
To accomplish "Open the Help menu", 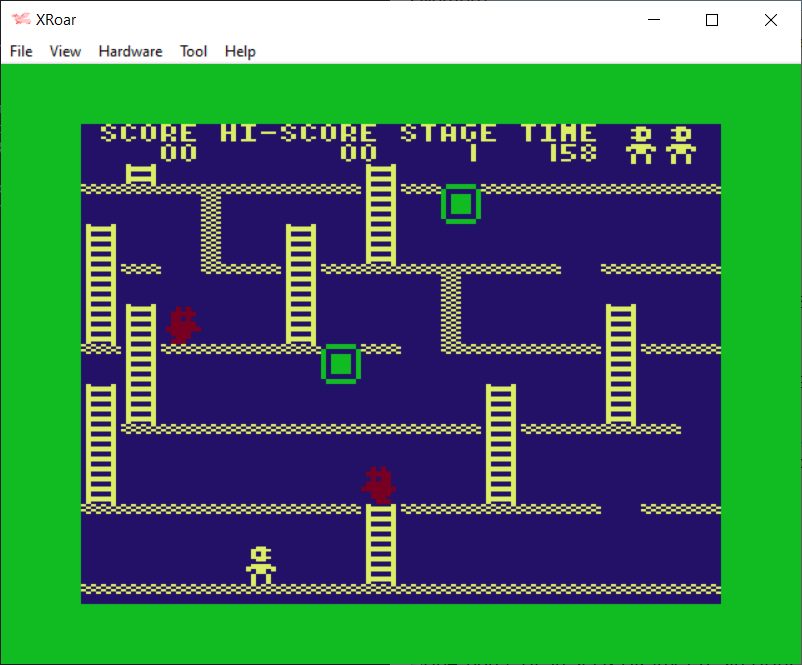I will tap(240, 51).
